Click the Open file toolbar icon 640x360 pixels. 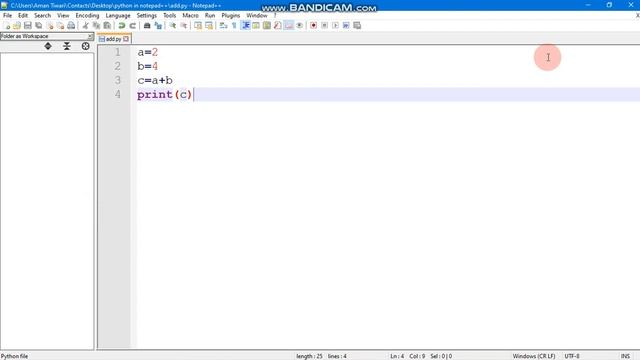(x=17, y=25)
